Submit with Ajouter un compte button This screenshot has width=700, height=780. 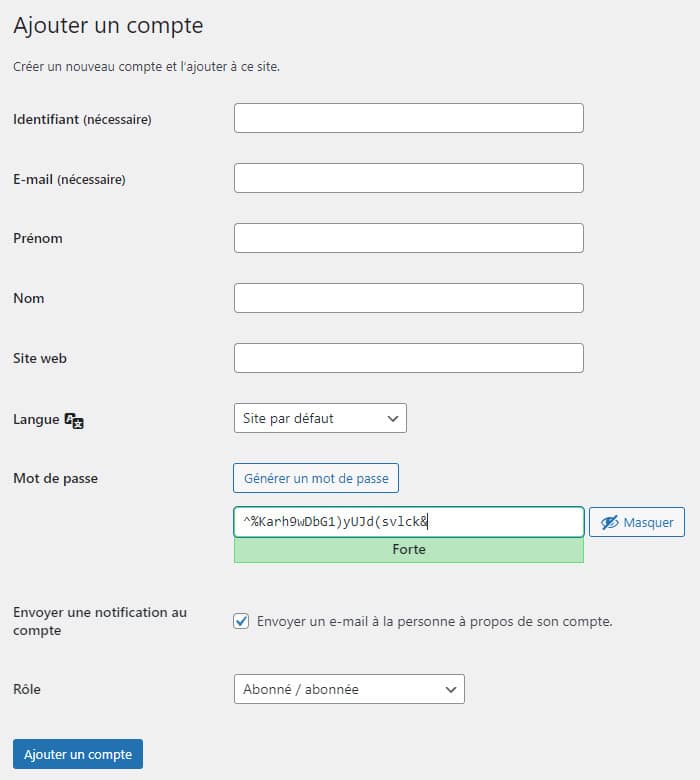[x=78, y=754]
